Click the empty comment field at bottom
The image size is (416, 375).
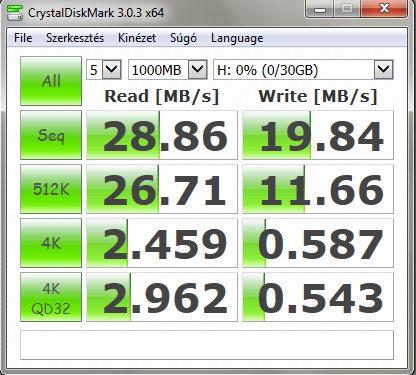tap(207, 345)
